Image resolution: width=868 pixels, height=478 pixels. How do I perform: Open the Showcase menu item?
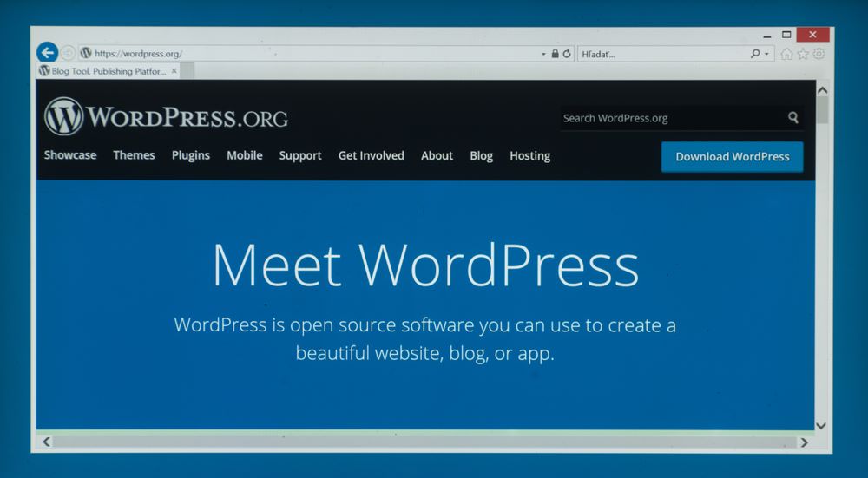pyautogui.click(x=70, y=155)
